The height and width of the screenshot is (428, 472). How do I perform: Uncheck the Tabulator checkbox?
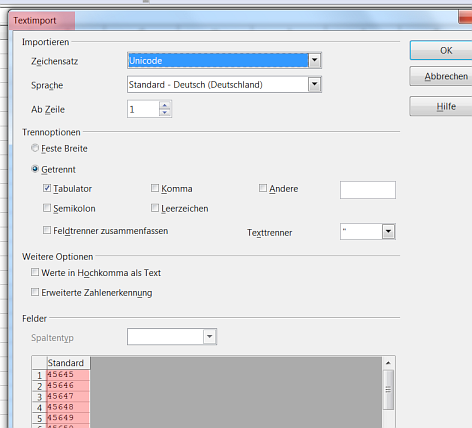(47, 188)
